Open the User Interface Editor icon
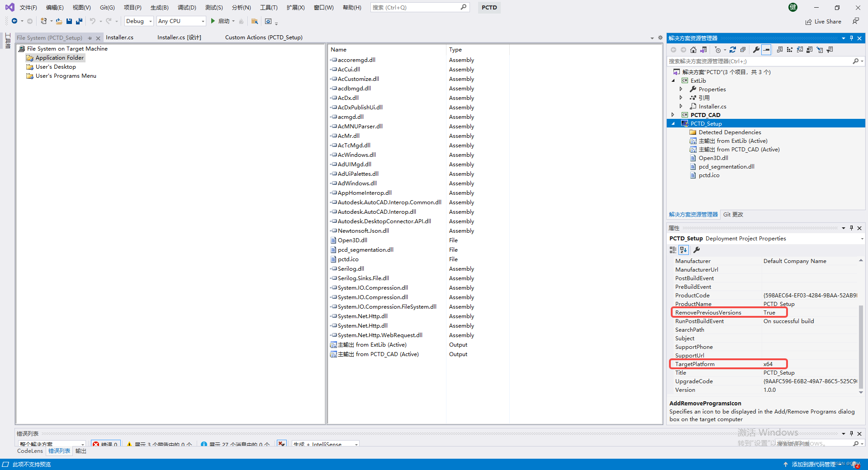The height and width of the screenshot is (470, 868). click(x=810, y=50)
